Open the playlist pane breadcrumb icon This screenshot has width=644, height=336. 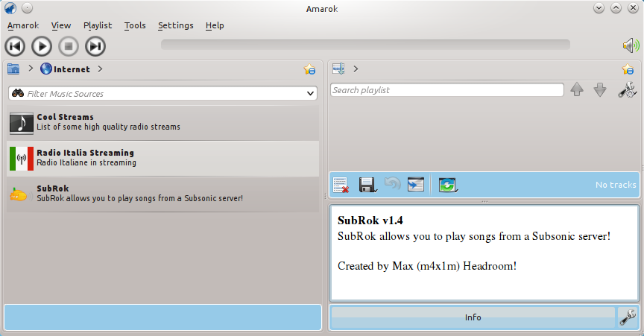click(338, 69)
